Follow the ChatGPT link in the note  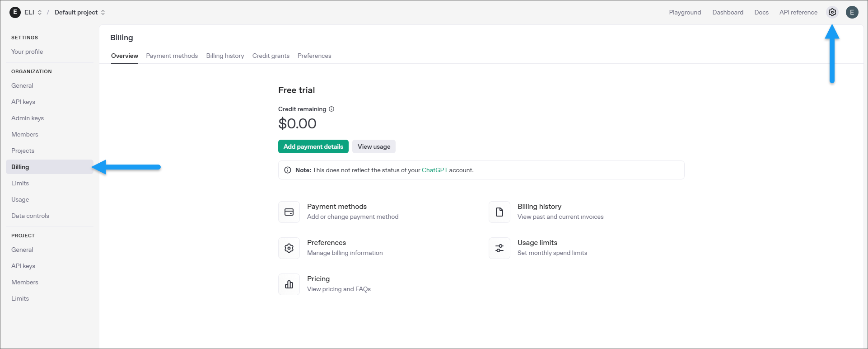(434, 170)
